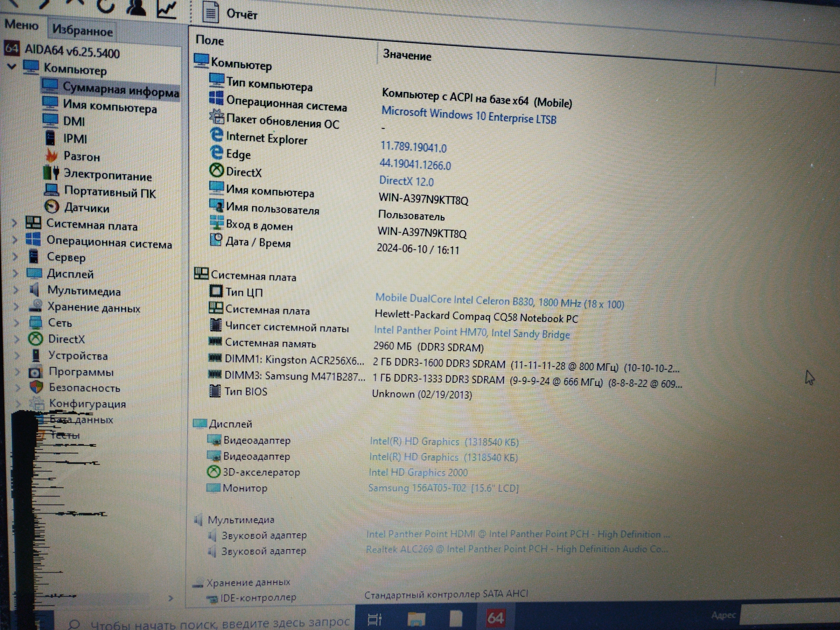Switch to the Избранное tab
840x630 pixels.
coord(82,30)
